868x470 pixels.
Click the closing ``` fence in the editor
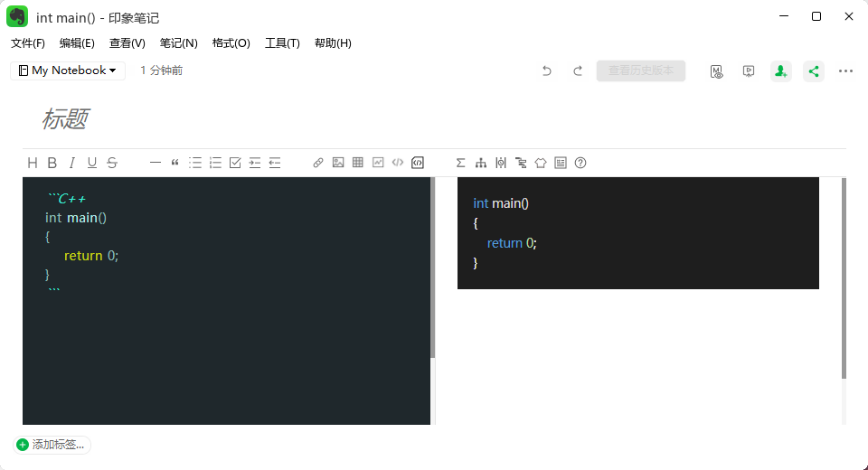coord(53,290)
